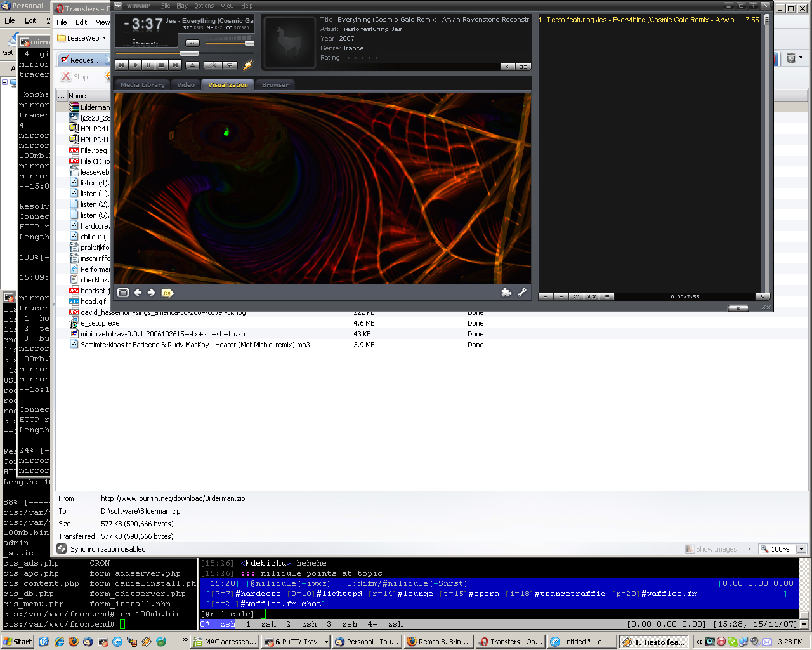Toggle shuffle mode in Winamp
This screenshot has height=650, width=812.
click(213, 65)
